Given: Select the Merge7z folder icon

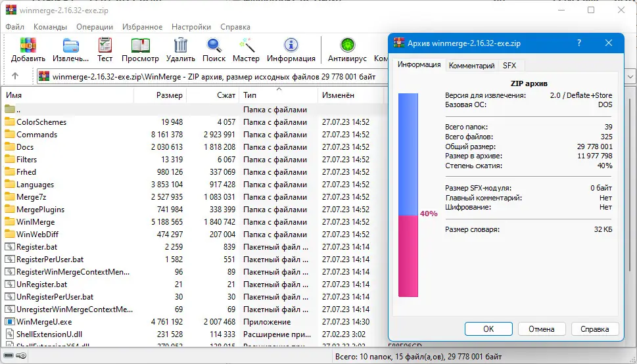Looking at the screenshot, I should click(x=9, y=197).
